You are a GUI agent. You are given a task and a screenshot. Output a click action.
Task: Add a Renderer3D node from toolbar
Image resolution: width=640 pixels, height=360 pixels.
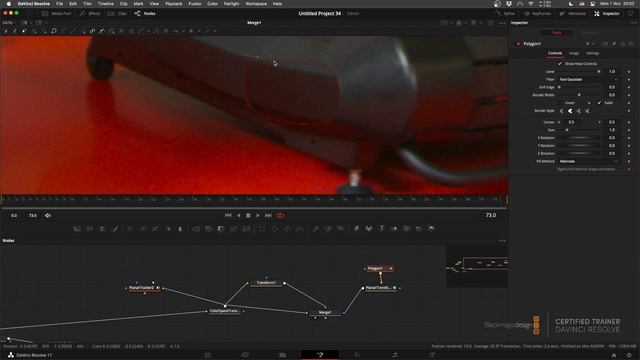[x=431, y=229]
